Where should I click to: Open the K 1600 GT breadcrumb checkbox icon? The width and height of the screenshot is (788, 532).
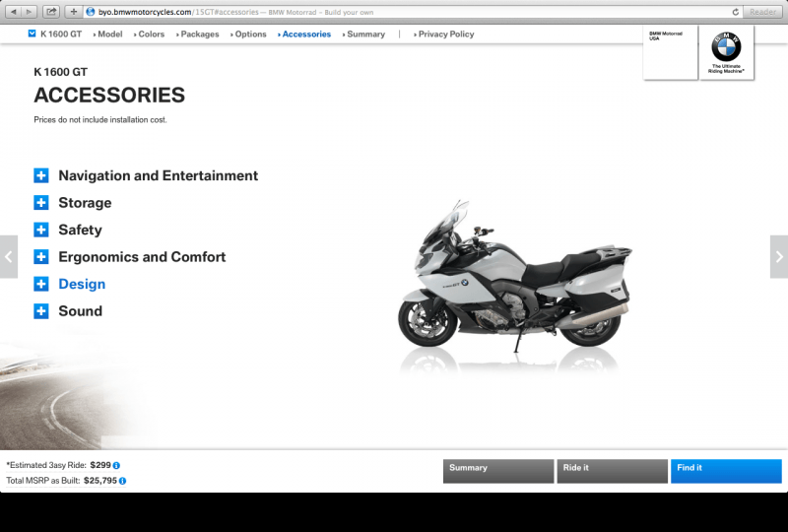pos(33,33)
